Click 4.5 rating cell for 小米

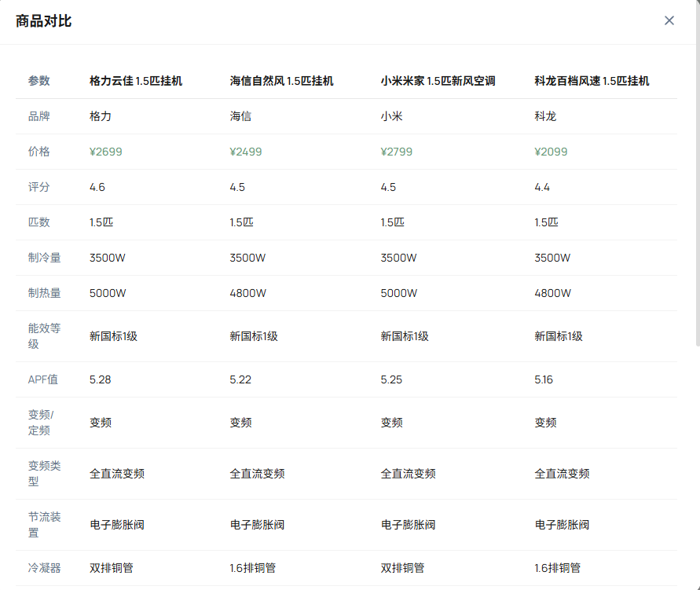tap(388, 187)
